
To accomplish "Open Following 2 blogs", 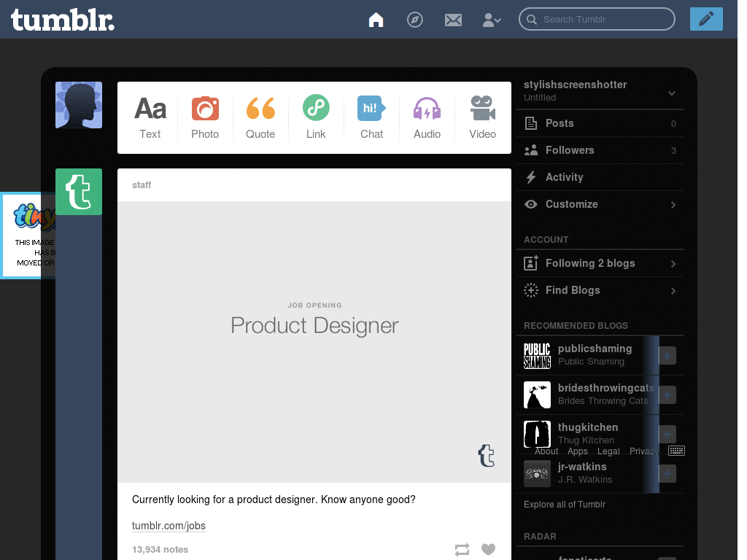I will click(x=600, y=263).
